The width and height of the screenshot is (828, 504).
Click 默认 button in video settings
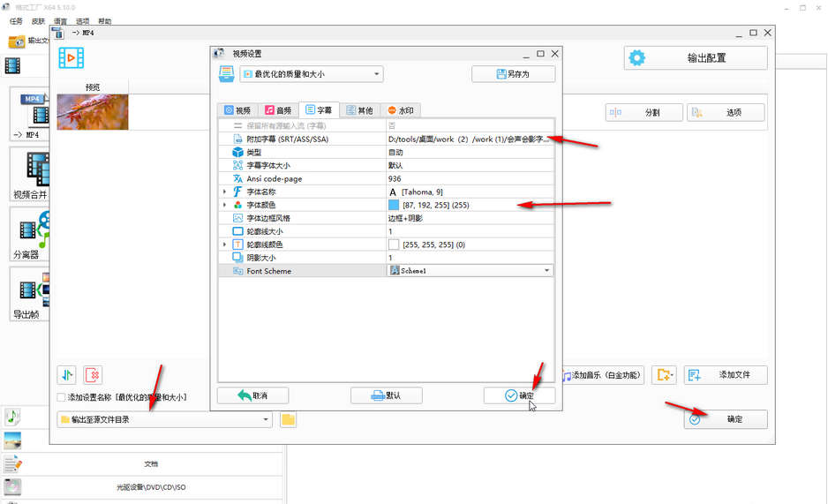[x=387, y=395]
